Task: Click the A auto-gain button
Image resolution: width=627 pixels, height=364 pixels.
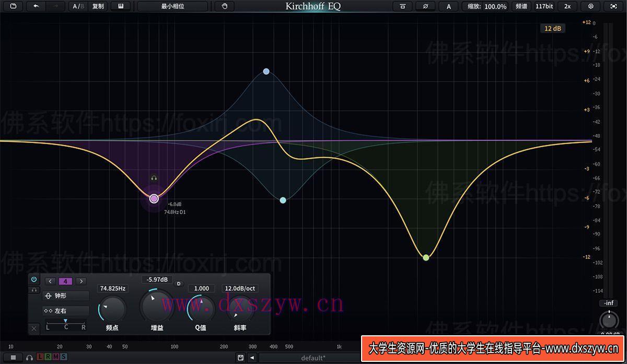Action: pyautogui.click(x=448, y=6)
